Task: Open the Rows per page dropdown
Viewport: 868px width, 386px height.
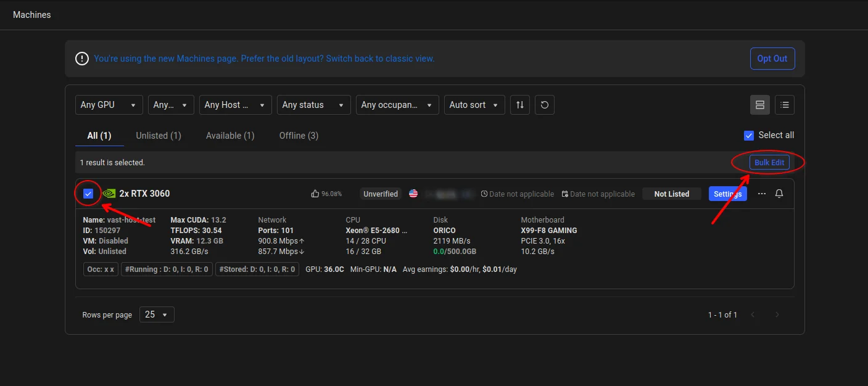Action: (157, 314)
